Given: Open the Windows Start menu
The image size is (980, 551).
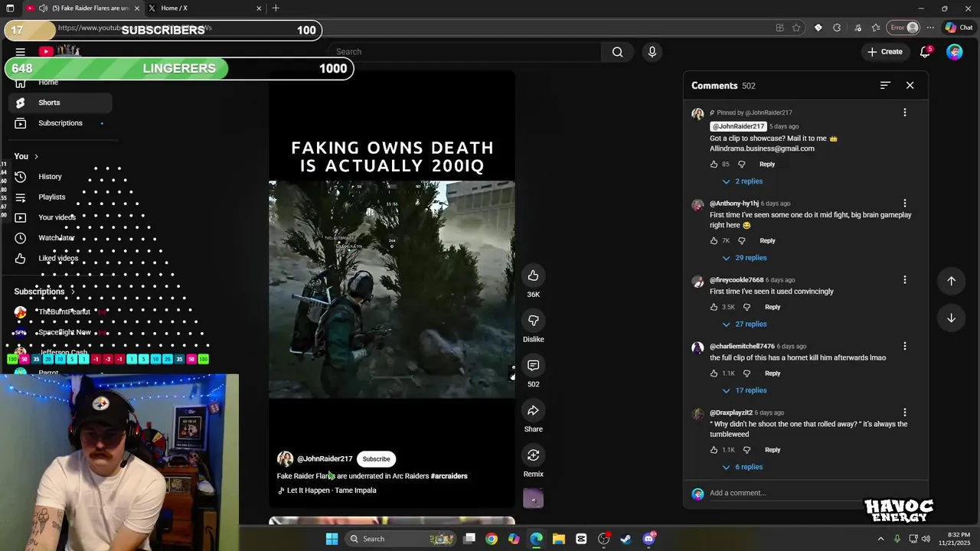Looking at the screenshot, I should (332, 539).
